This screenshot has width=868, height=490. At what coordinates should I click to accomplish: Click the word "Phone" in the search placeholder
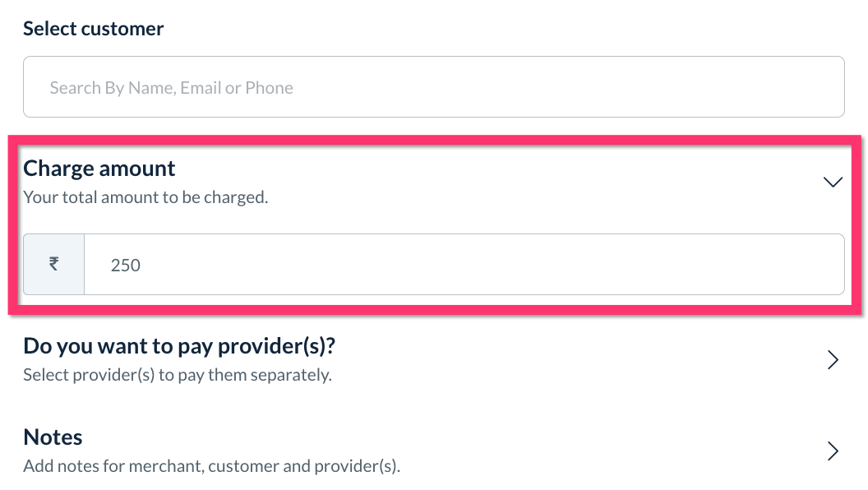point(270,88)
